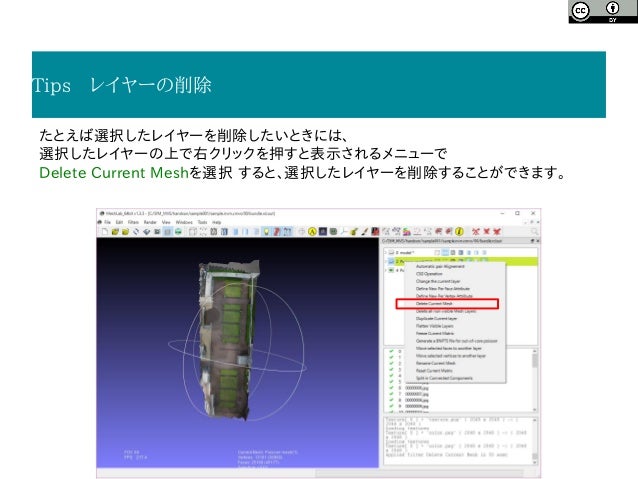This screenshot has height=479, width=638.
Task: Click the first red Delete Selected icon
Action: [x=475, y=232]
